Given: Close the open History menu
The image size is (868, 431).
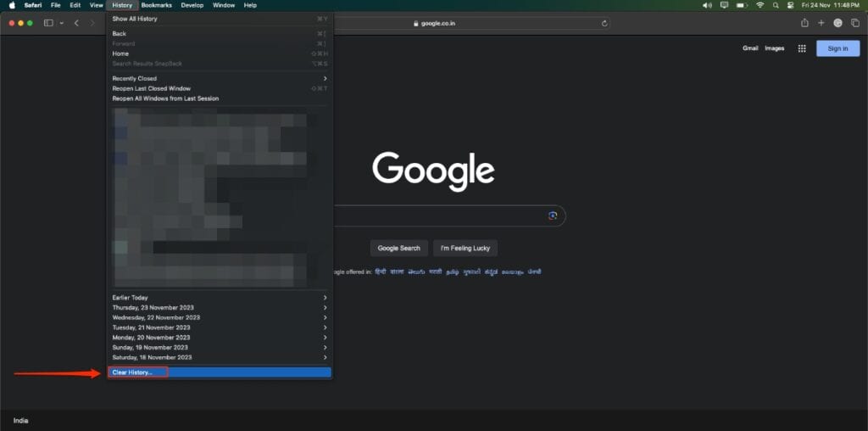Looking at the screenshot, I should 122,5.
